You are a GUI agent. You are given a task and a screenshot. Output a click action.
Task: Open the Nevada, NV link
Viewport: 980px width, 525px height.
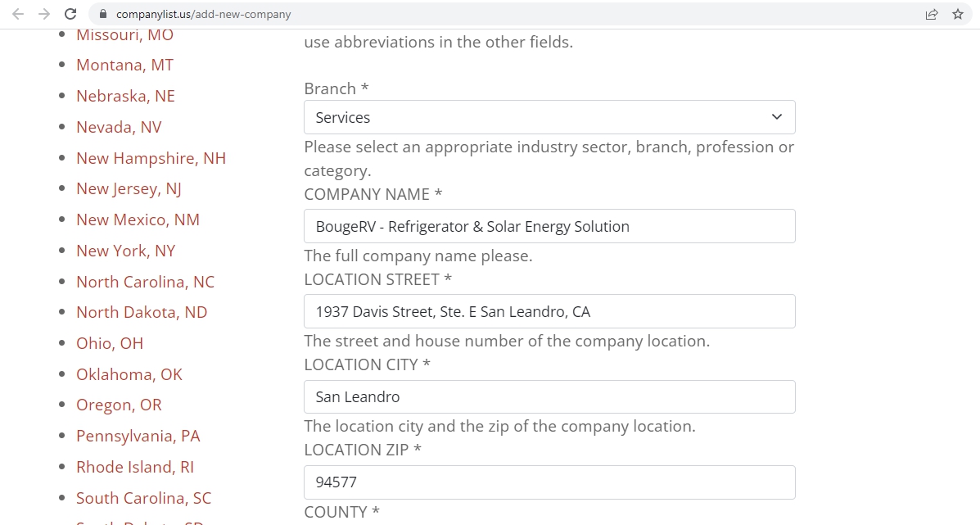[119, 127]
